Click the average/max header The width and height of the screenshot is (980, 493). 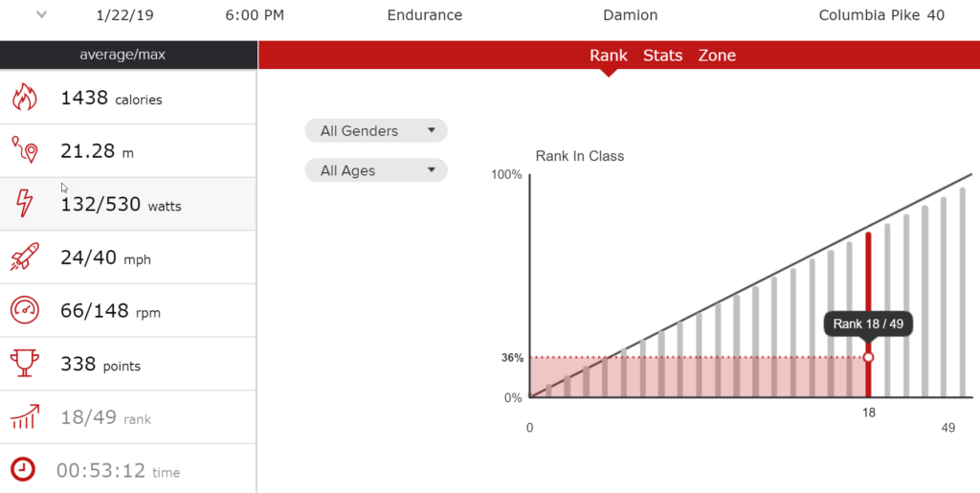(127, 55)
